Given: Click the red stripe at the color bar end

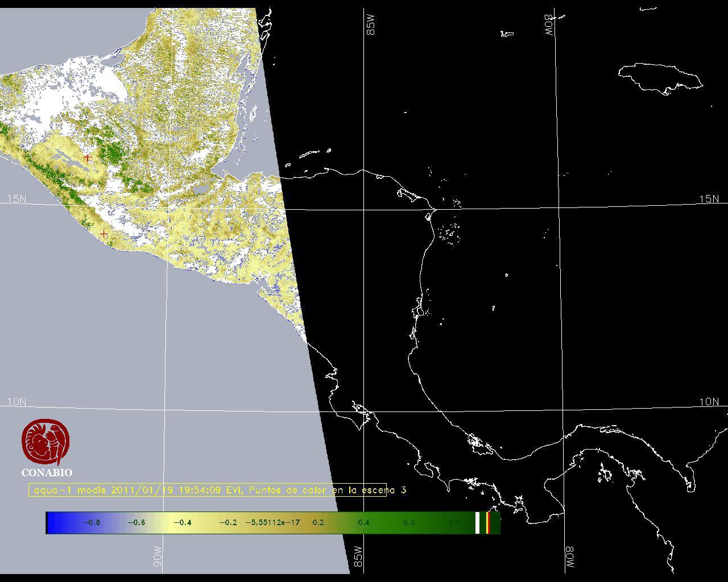Looking at the screenshot, I should (488, 523).
